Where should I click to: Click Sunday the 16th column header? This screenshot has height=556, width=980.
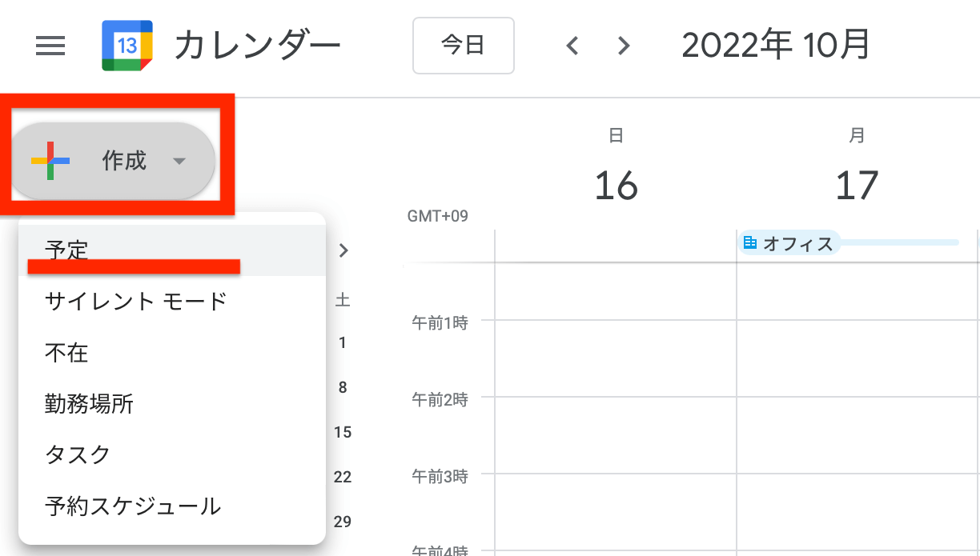click(616, 168)
